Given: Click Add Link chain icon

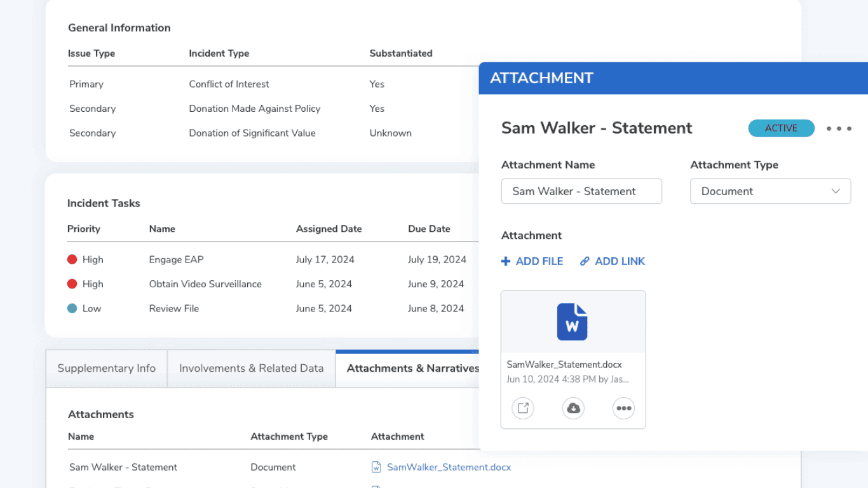Looking at the screenshot, I should 585,261.
